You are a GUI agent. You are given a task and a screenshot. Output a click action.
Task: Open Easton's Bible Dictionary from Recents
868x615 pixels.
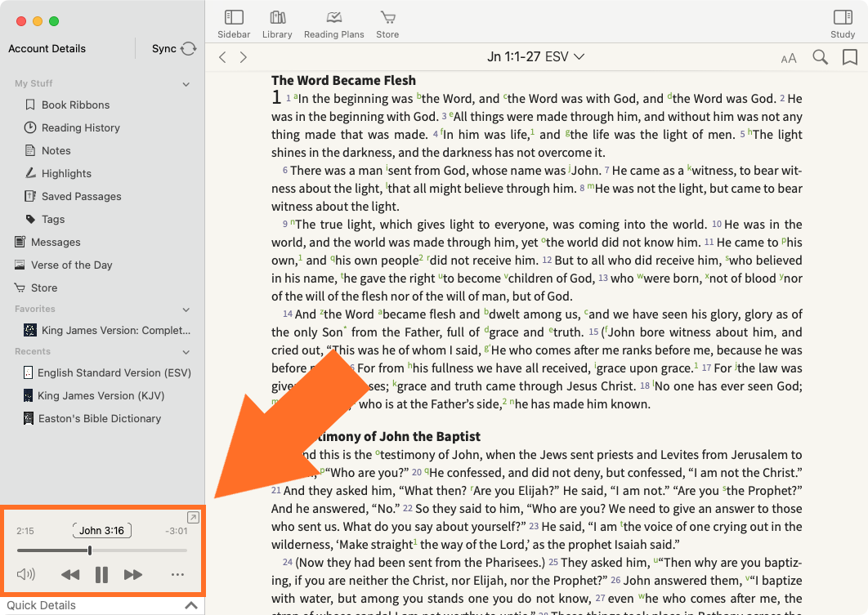tap(99, 418)
